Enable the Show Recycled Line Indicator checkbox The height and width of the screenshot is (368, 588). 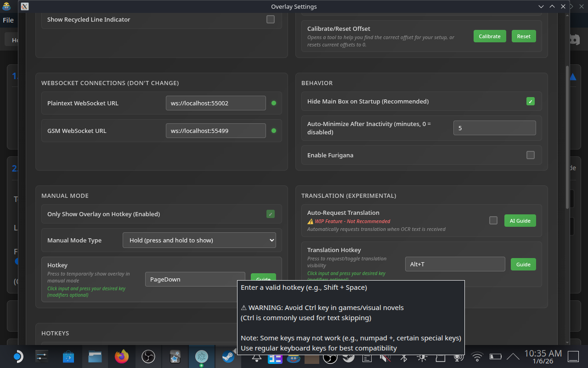tap(271, 19)
